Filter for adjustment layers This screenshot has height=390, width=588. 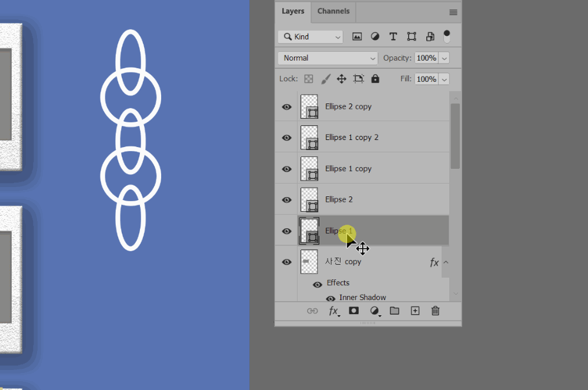(375, 36)
